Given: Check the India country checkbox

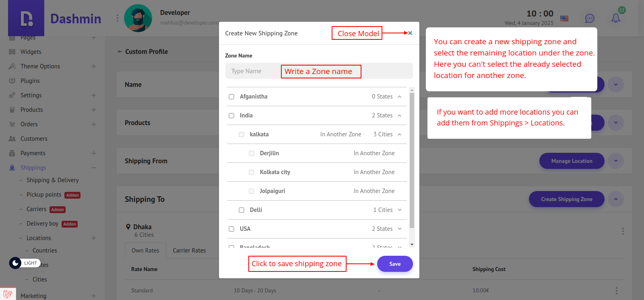Looking at the screenshot, I should click(231, 115).
